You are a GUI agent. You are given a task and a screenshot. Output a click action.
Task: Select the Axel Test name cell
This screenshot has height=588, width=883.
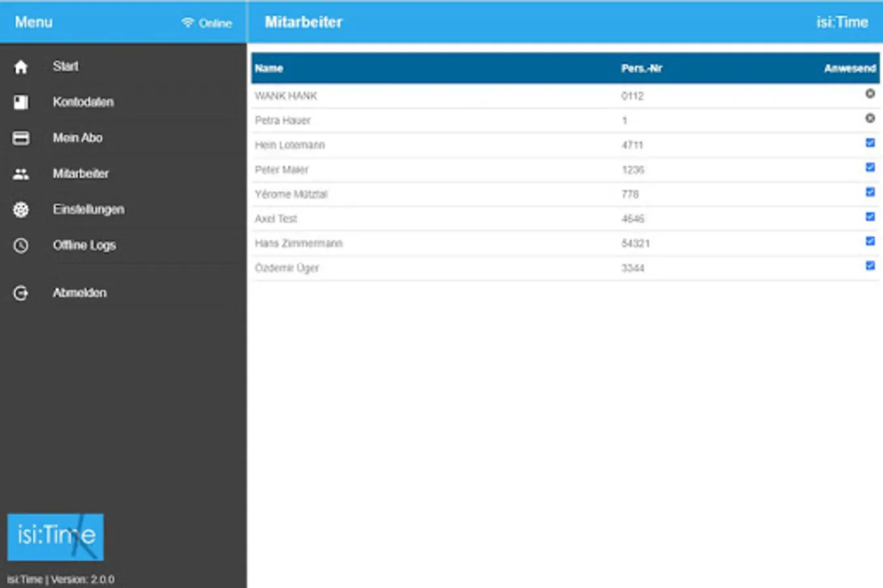pyautogui.click(x=276, y=219)
